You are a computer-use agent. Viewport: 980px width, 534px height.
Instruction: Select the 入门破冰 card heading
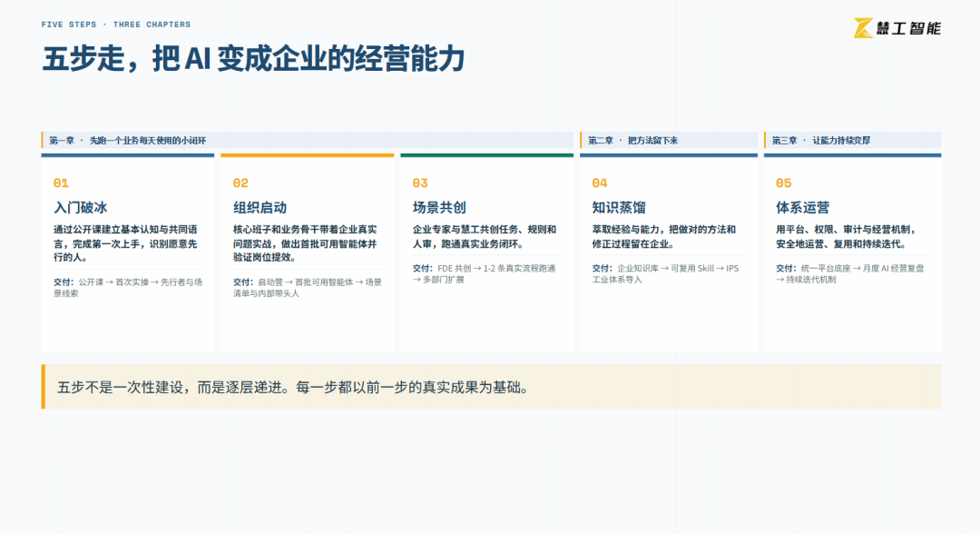pos(80,207)
